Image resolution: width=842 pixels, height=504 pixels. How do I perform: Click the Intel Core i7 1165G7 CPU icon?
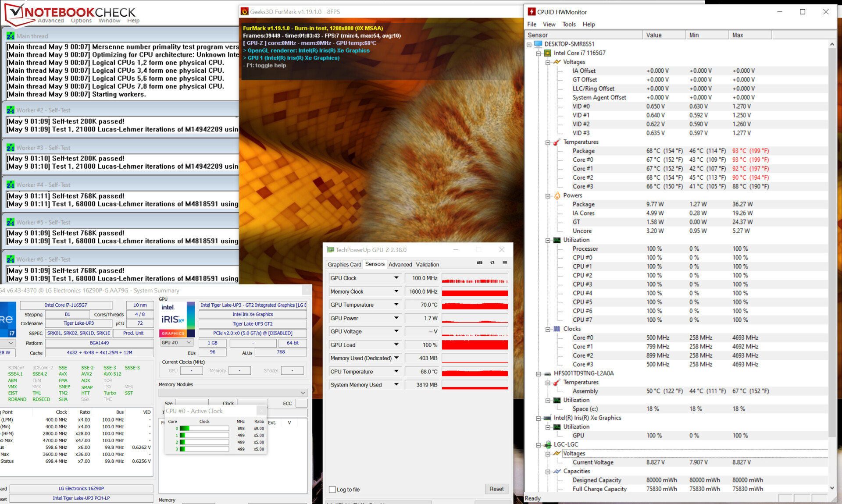(x=547, y=53)
